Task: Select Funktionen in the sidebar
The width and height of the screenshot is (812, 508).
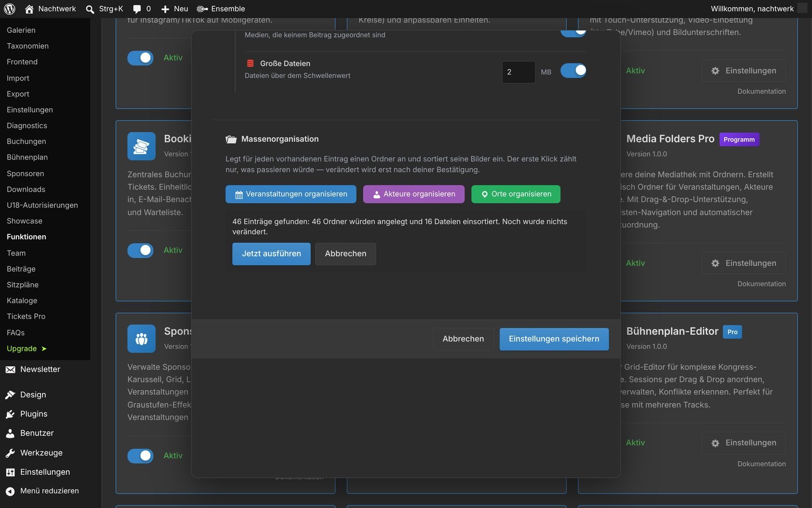Action: (26, 237)
